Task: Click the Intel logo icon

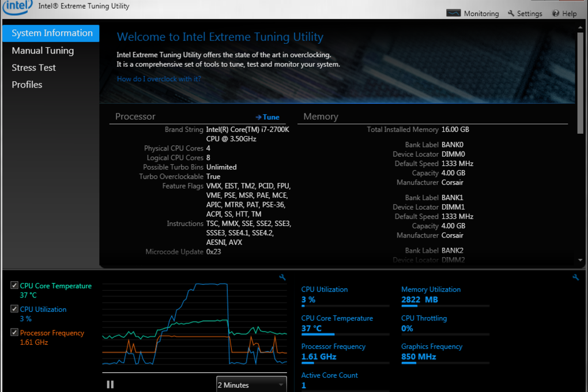Action: point(18,7)
